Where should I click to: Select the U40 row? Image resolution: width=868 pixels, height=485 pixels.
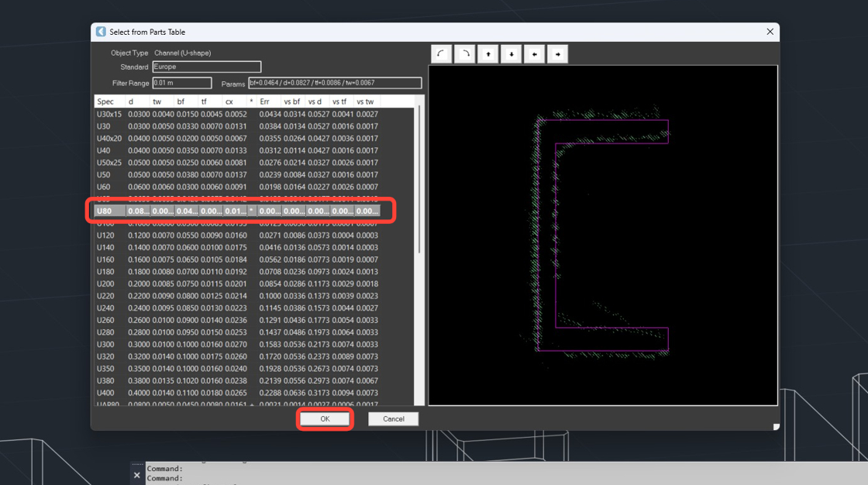[x=237, y=150]
